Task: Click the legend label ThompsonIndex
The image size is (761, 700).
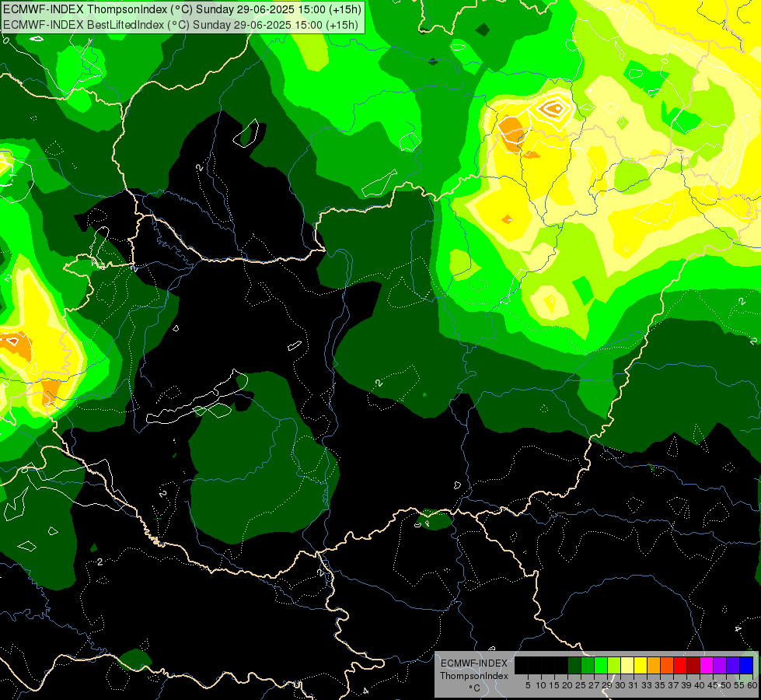Action: pyautogui.click(x=474, y=676)
